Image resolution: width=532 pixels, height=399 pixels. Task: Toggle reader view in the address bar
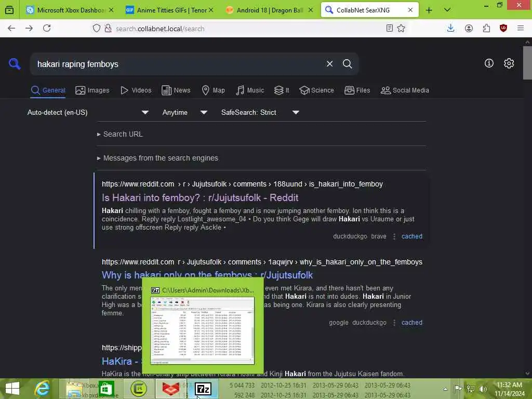click(x=390, y=28)
